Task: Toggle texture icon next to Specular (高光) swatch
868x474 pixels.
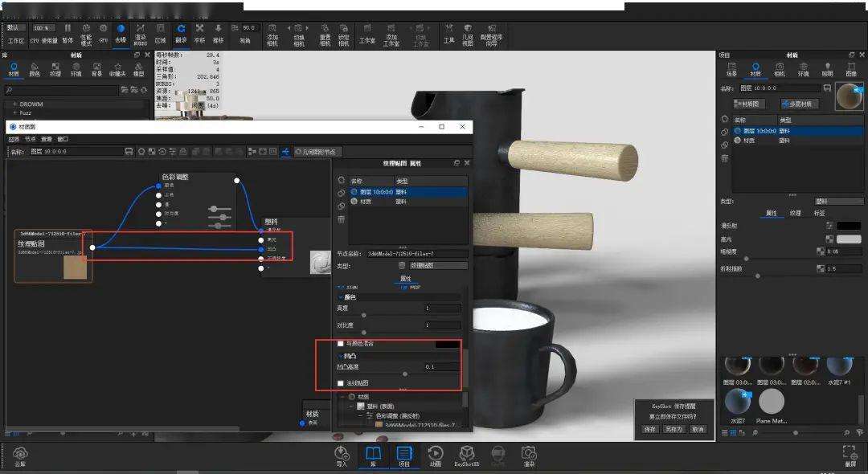Action: point(829,239)
